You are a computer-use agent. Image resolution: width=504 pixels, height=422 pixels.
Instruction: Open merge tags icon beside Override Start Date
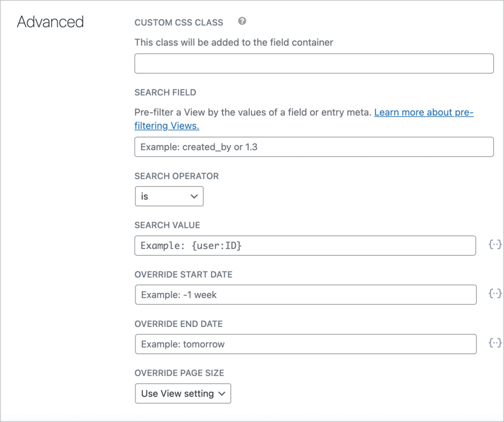(495, 293)
